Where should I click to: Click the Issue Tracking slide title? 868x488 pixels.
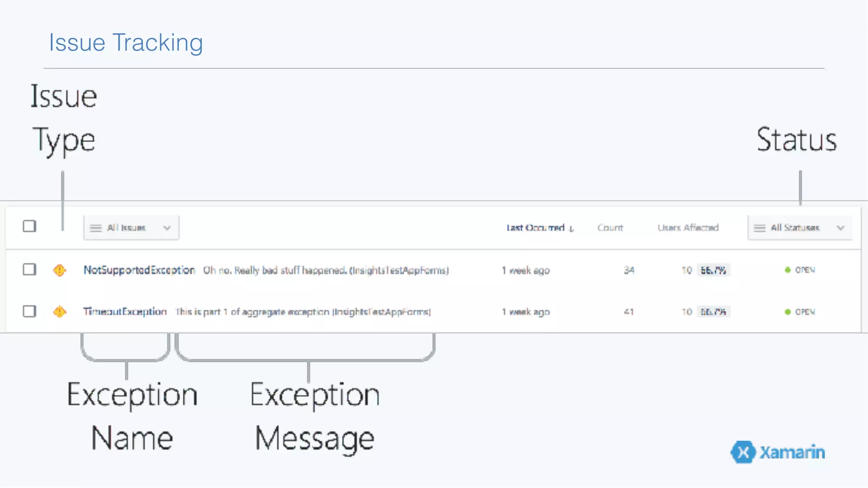coord(126,43)
